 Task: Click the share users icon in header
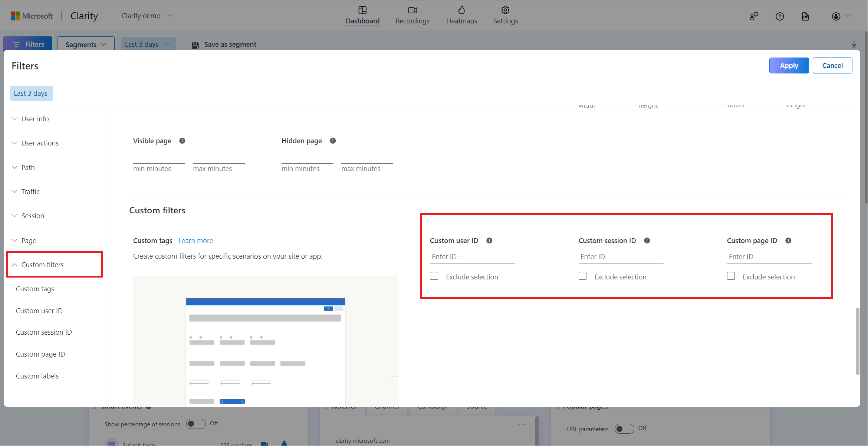(x=753, y=16)
